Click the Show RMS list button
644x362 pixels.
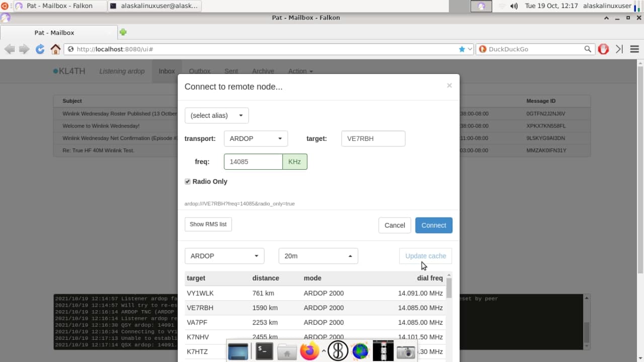[x=208, y=225]
